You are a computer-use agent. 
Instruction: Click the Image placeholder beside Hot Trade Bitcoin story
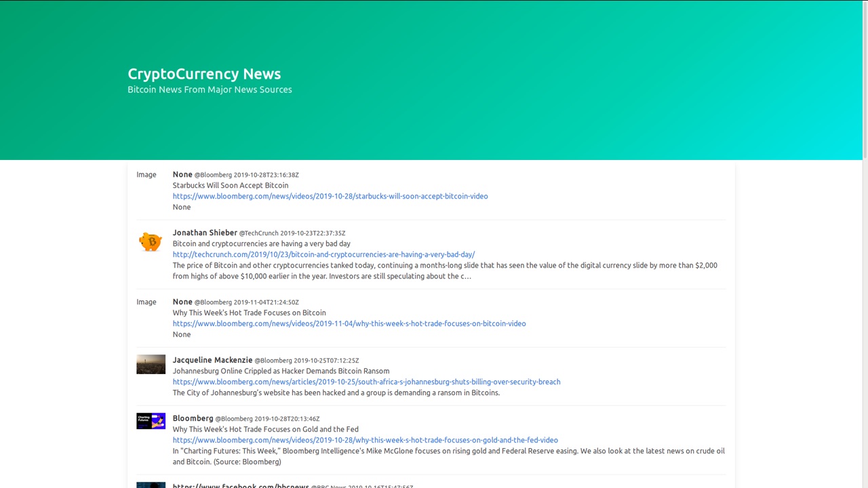[146, 302]
